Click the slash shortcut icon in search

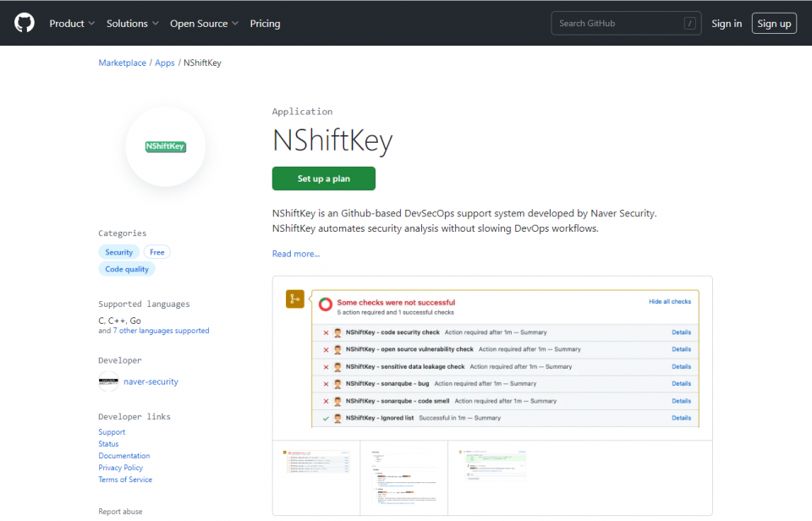pos(690,24)
